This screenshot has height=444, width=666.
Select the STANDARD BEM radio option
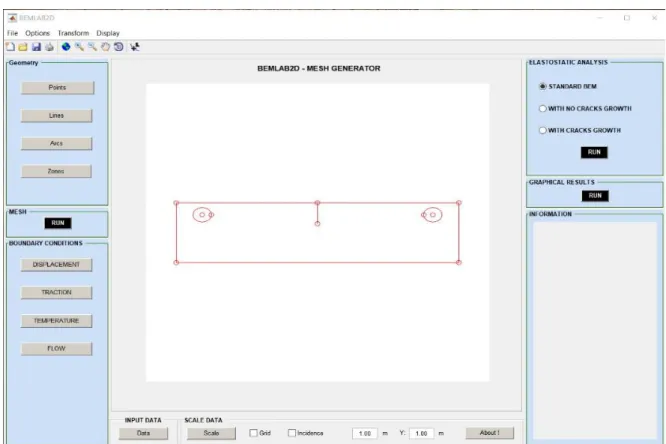click(x=542, y=86)
